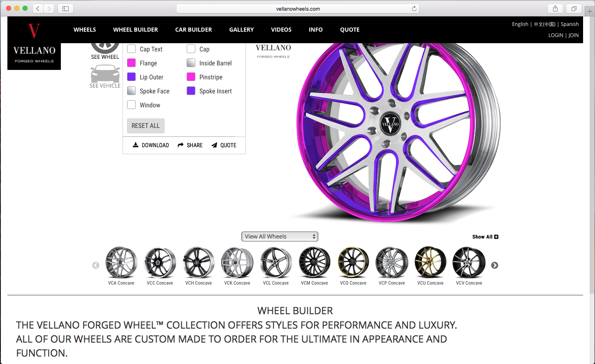Open the Safari share menu
595x364 pixels.
(x=555, y=8)
